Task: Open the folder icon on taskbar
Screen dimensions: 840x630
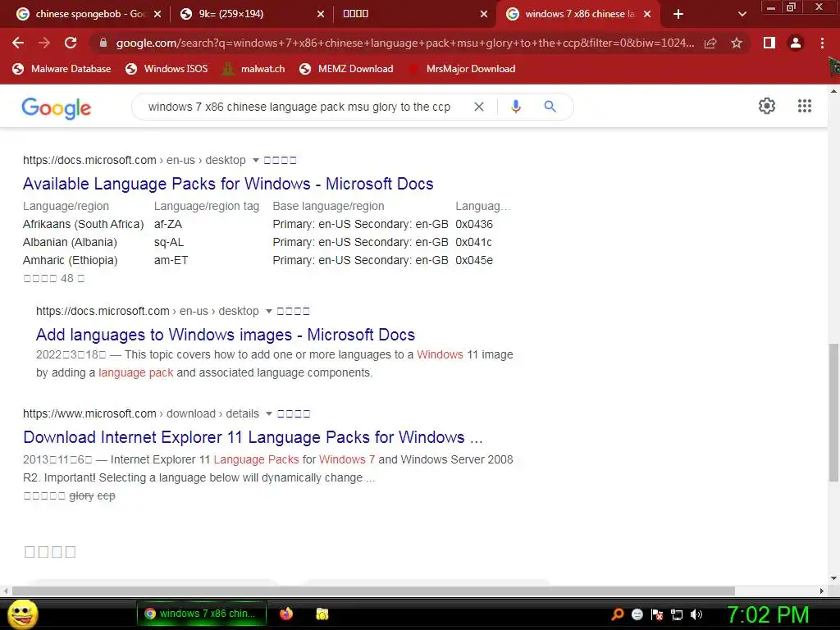Action: (x=322, y=614)
